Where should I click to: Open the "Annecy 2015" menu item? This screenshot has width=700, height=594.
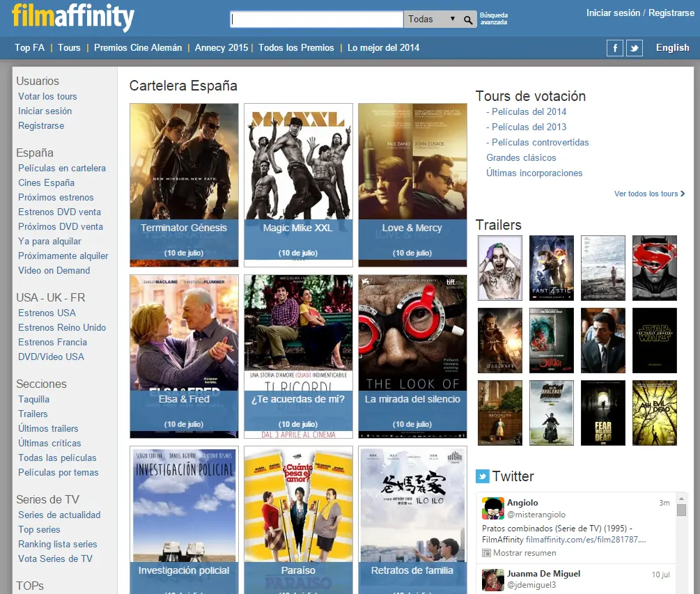(221, 48)
